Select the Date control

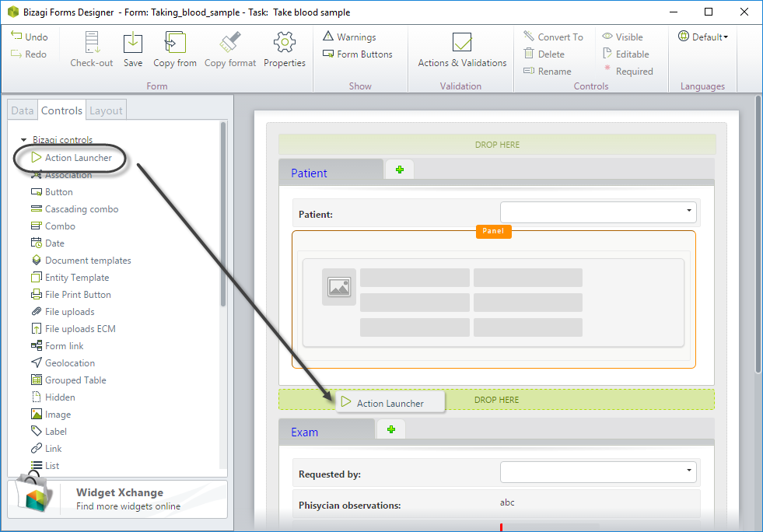tap(47, 243)
